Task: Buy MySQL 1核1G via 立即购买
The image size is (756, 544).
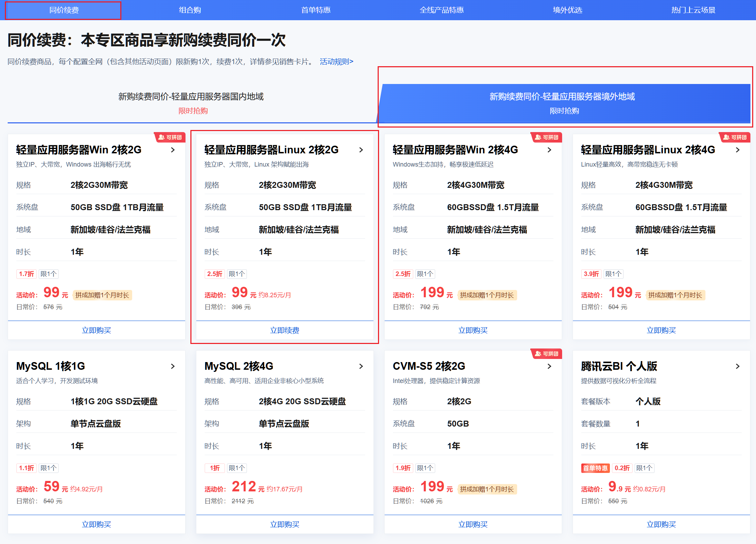Action: (97, 524)
